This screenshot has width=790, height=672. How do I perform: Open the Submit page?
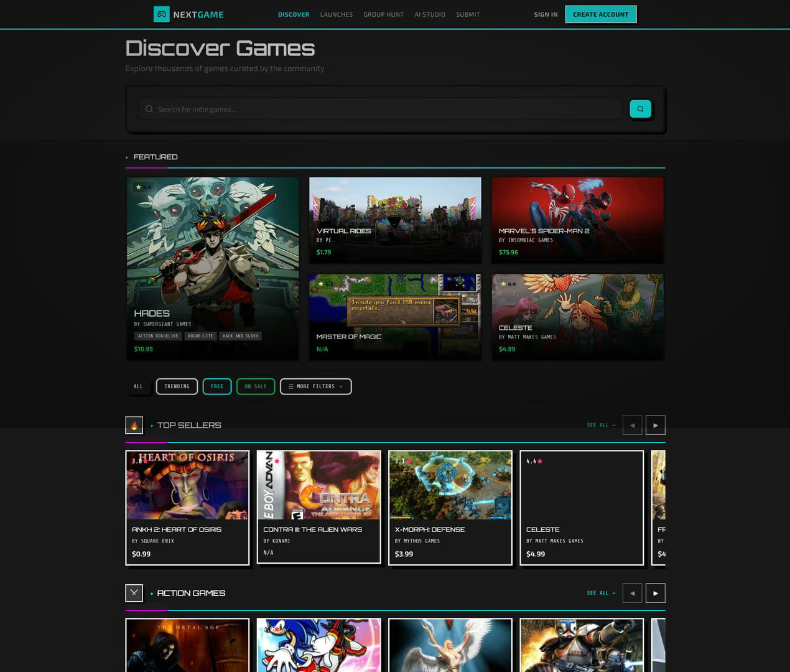468,14
